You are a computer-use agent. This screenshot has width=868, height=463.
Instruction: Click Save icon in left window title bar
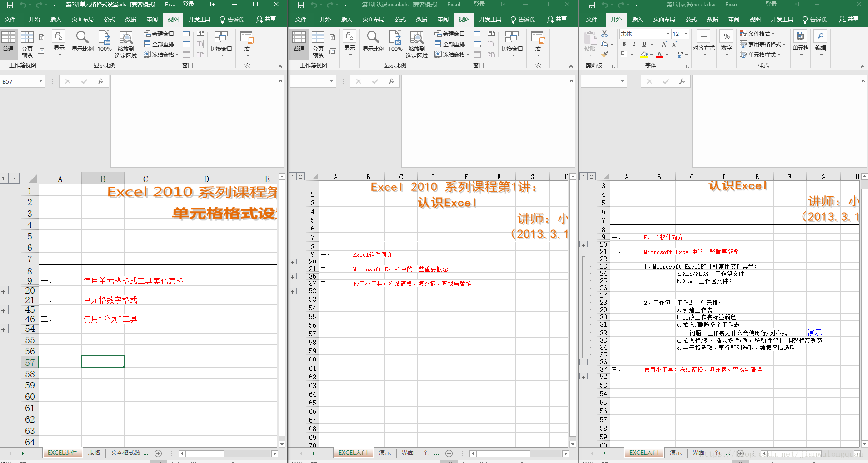10,5
